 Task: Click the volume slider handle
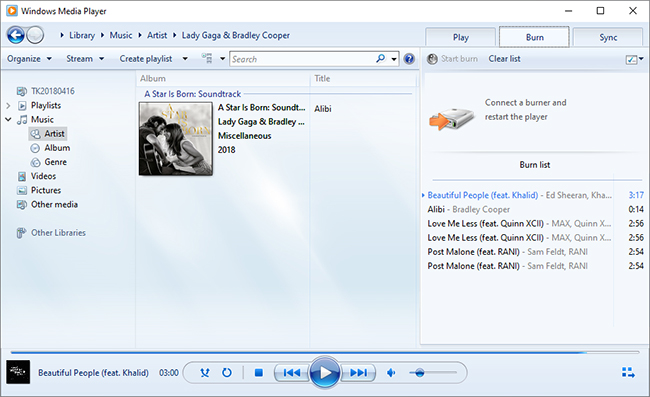point(420,373)
